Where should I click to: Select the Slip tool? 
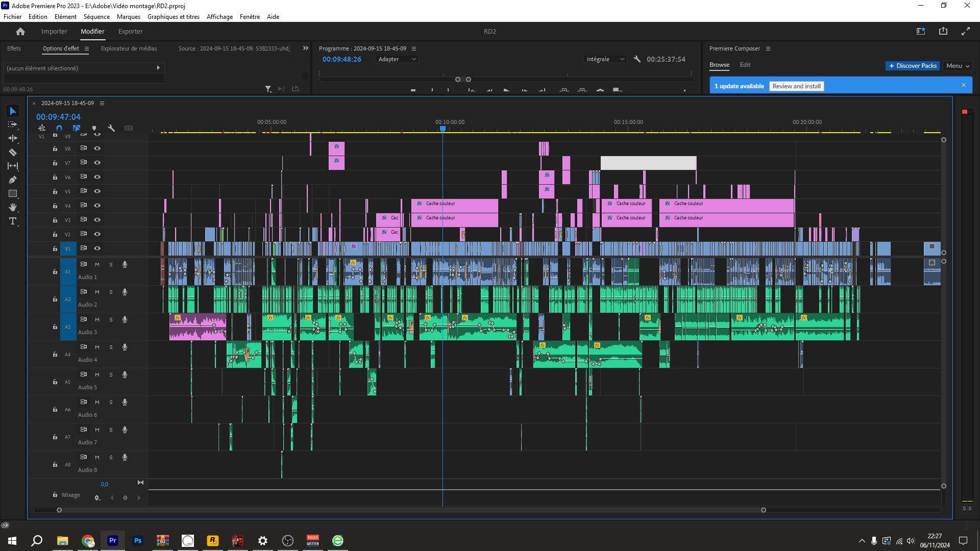(x=13, y=166)
